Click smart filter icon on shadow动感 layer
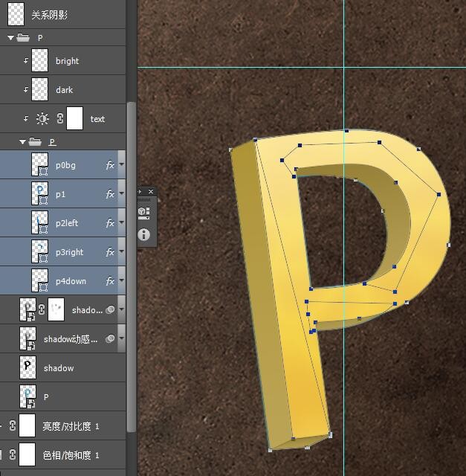The width and height of the screenshot is (466, 476). coord(110,338)
